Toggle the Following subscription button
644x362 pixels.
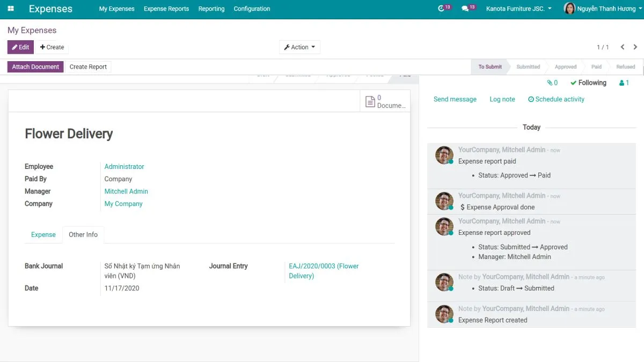[x=588, y=83]
